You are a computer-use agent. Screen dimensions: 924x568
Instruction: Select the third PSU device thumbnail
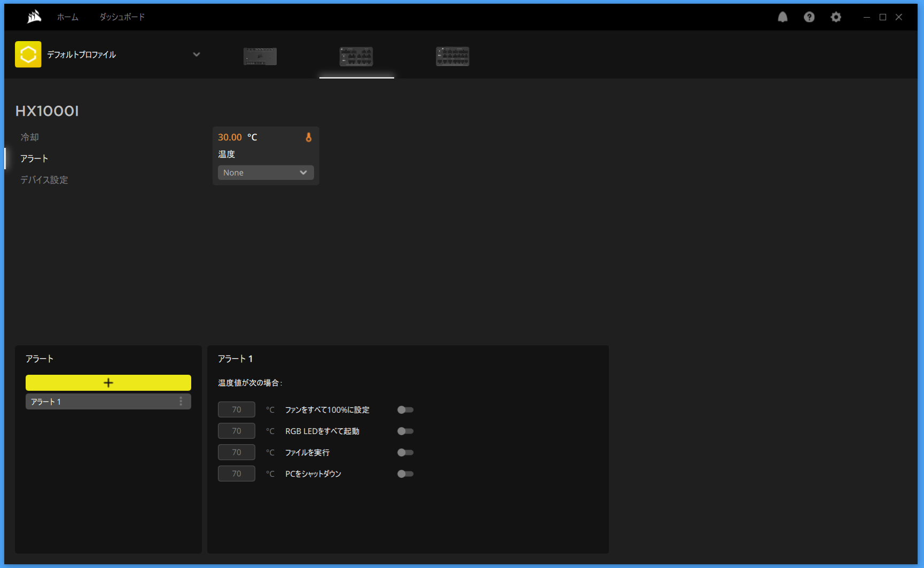(452, 56)
